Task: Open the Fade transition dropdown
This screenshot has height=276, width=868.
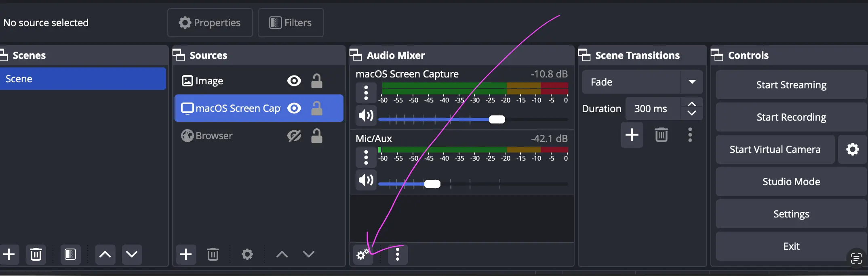Action: click(x=642, y=82)
